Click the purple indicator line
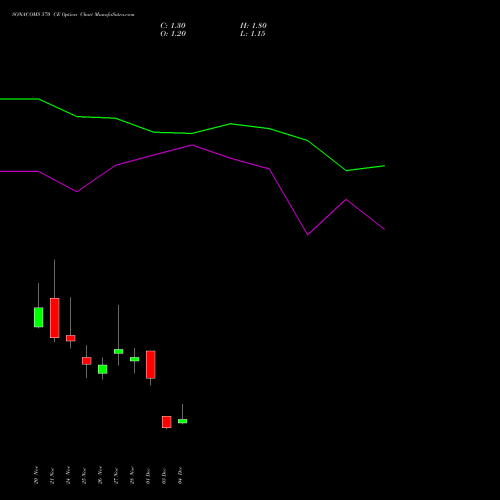 pos(192,145)
